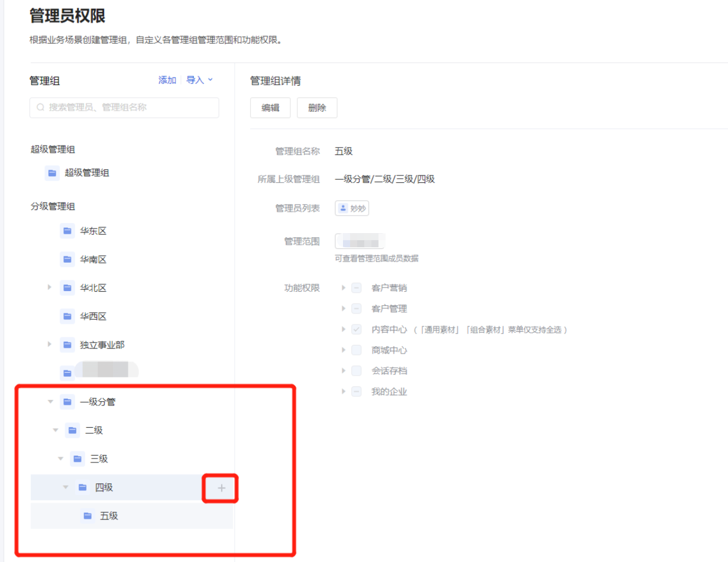
Task: Click the 妙妙 administrator tag
Action: tap(352, 208)
